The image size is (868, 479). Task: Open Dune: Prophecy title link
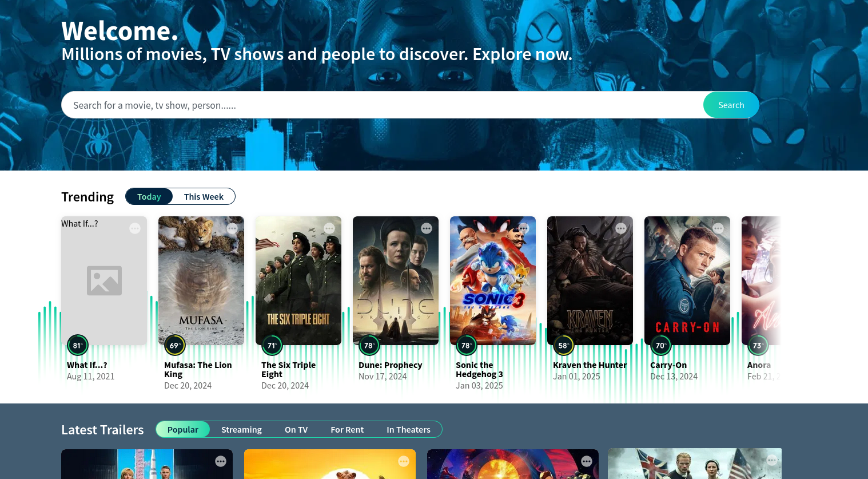390,365
